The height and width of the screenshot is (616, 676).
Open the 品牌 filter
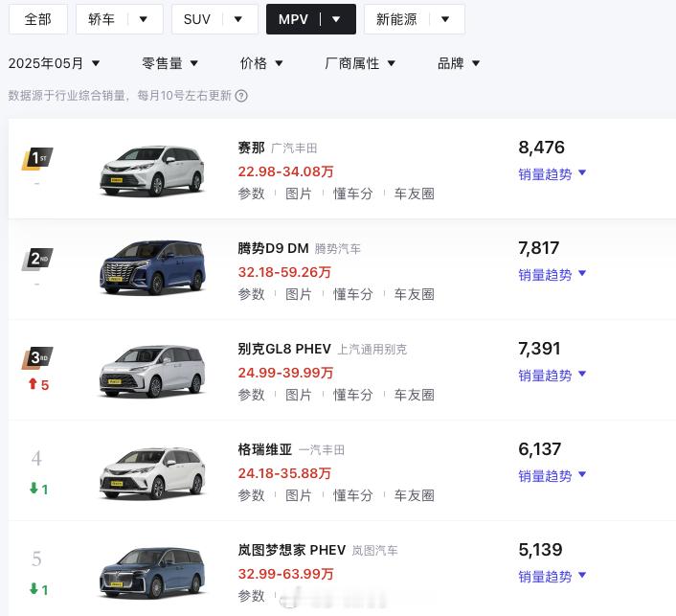[459, 63]
